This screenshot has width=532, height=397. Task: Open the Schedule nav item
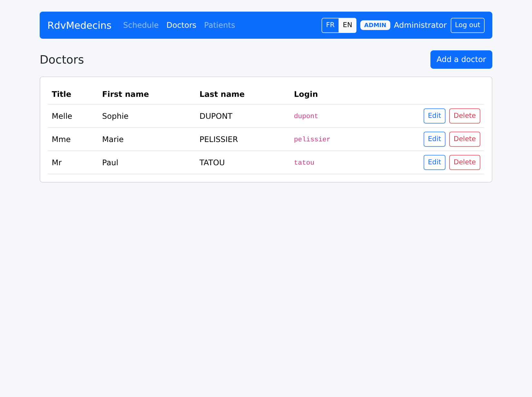tap(141, 25)
